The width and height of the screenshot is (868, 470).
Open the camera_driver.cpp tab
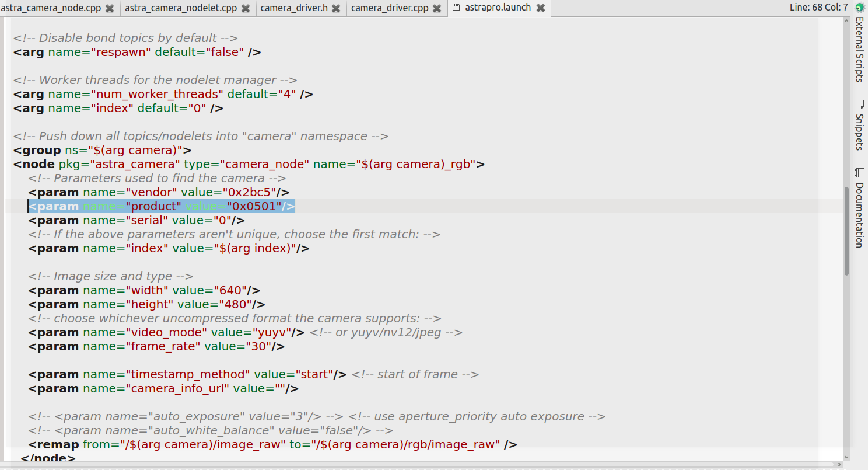(x=390, y=8)
